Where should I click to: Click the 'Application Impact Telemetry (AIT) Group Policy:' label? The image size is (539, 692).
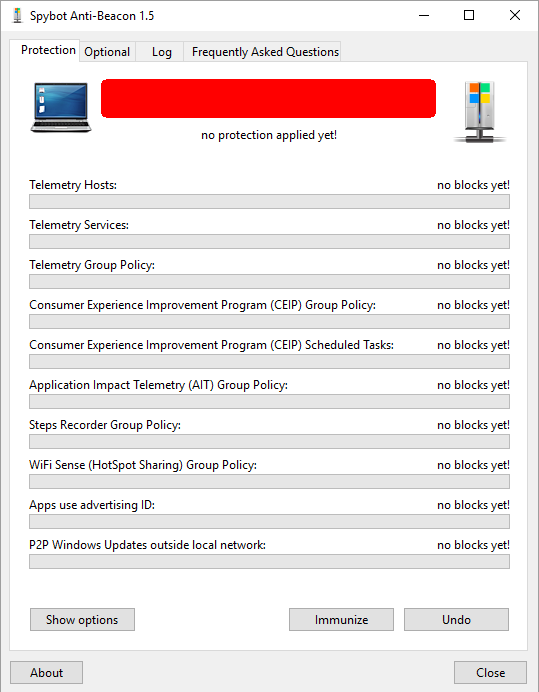pos(158,385)
